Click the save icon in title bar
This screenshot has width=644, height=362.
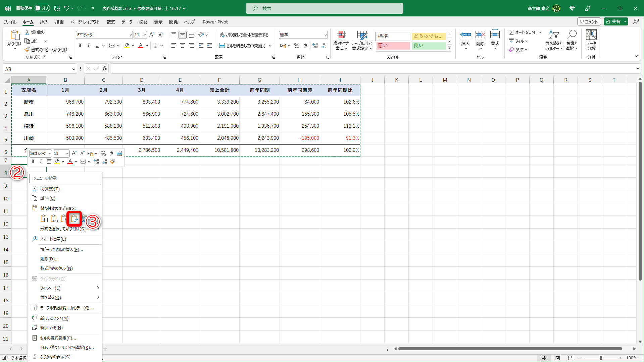coord(57,8)
